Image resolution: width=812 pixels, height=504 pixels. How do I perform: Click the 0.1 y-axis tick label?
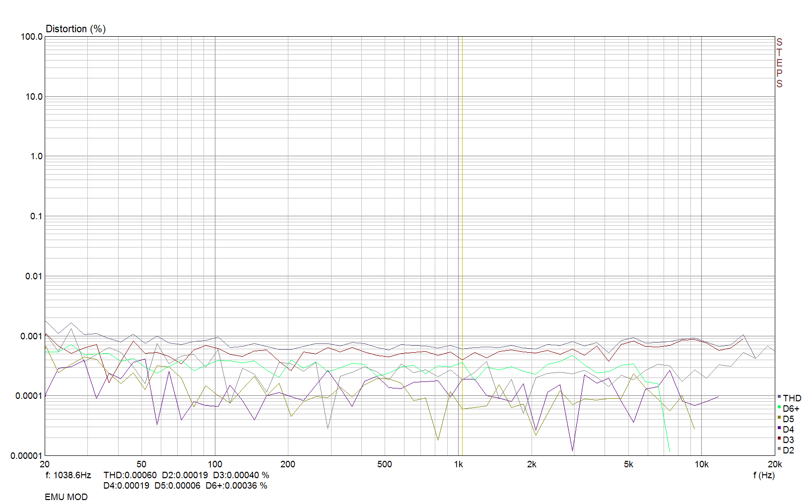tap(37, 216)
